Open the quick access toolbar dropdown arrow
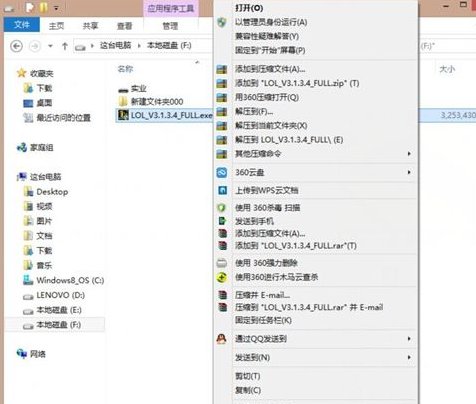 click(x=56, y=8)
